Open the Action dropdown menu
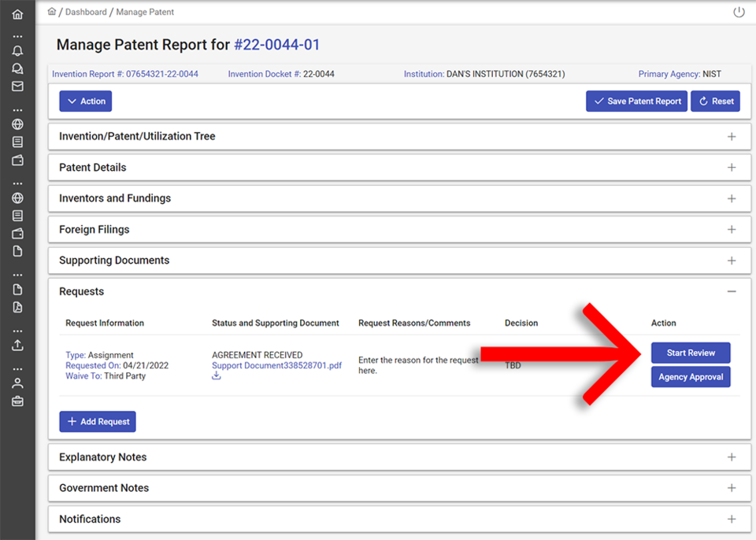This screenshot has width=756, height=540. [85, 101]
